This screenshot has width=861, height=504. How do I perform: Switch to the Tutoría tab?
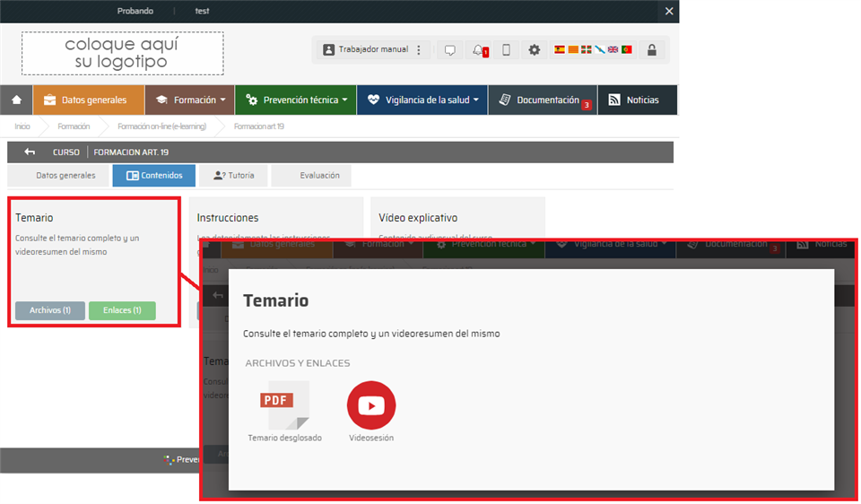click(x=233, y=176)
